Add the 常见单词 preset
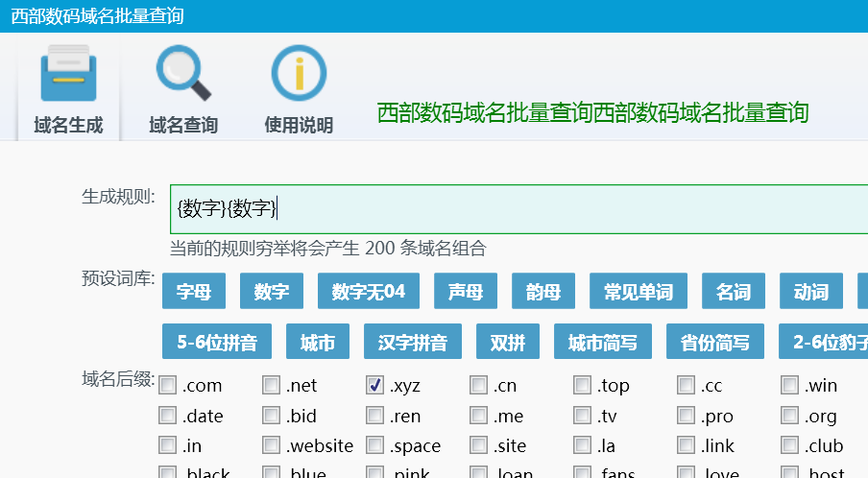The width and height of the screenshot is (868, 478). point(639,292)
